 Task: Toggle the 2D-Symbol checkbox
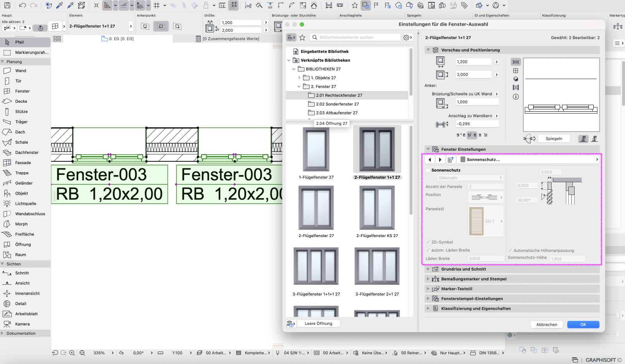[x=428, y=242]
